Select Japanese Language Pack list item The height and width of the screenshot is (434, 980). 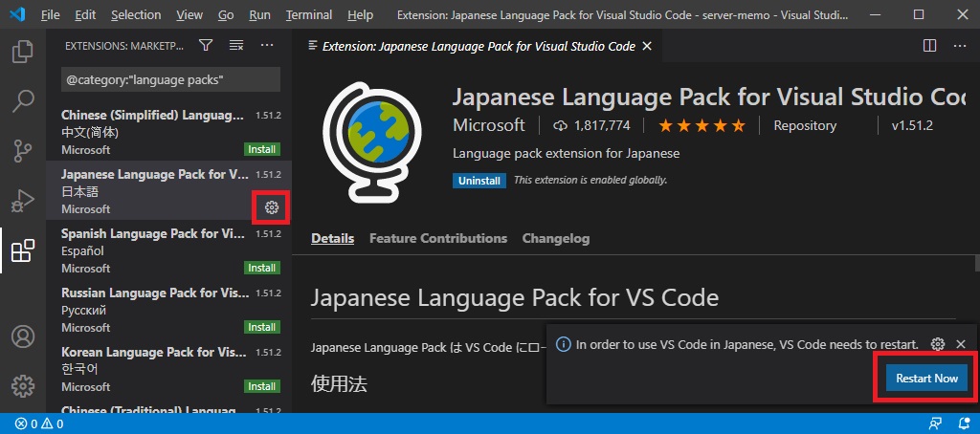[168, 191]
